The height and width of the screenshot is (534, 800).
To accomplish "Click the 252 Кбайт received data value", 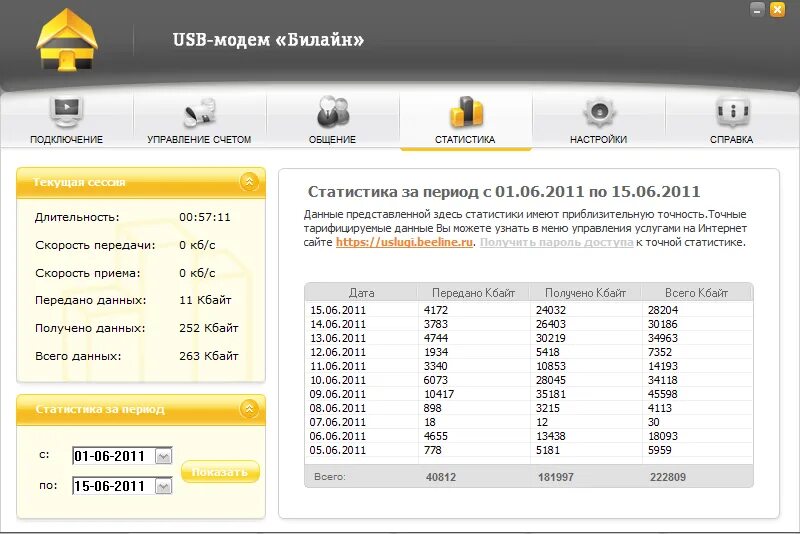I will [209, 328].
